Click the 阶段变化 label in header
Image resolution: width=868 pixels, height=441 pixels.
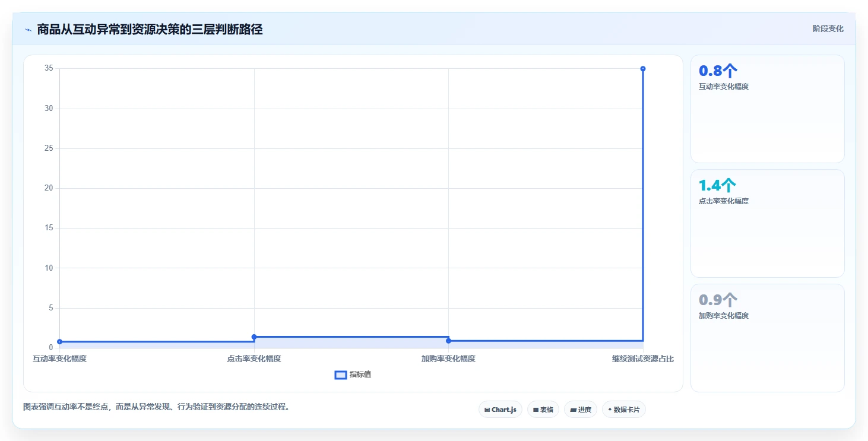(828, 29)
